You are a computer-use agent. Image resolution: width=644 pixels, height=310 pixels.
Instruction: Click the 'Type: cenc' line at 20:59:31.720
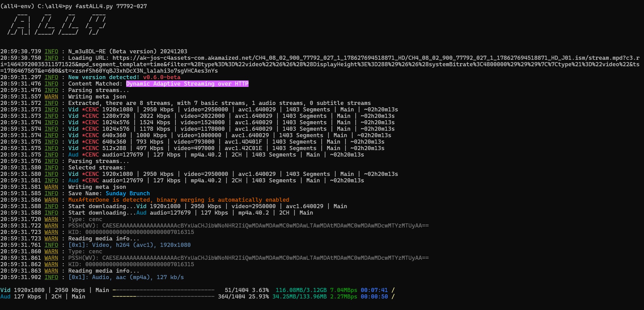[x=85, y=219]
